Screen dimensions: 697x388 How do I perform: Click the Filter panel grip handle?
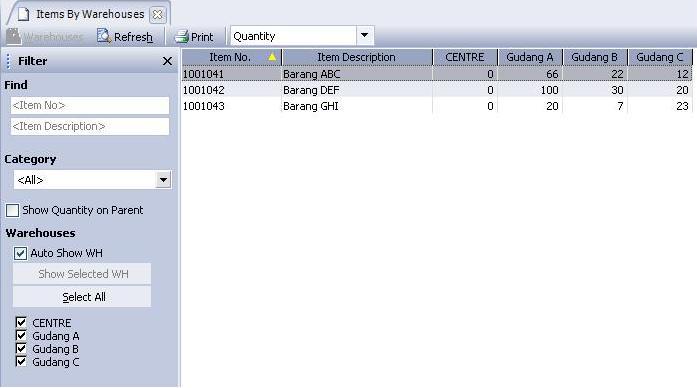point(8,61)
